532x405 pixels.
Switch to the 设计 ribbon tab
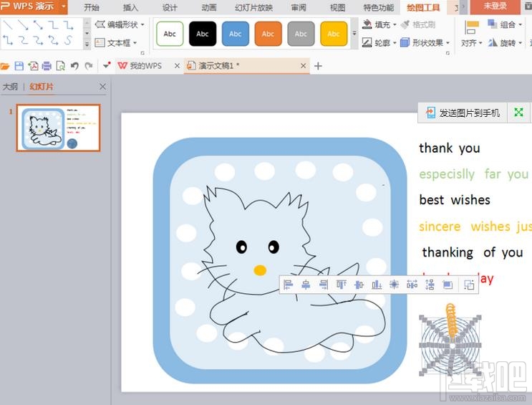pos(170,7)
